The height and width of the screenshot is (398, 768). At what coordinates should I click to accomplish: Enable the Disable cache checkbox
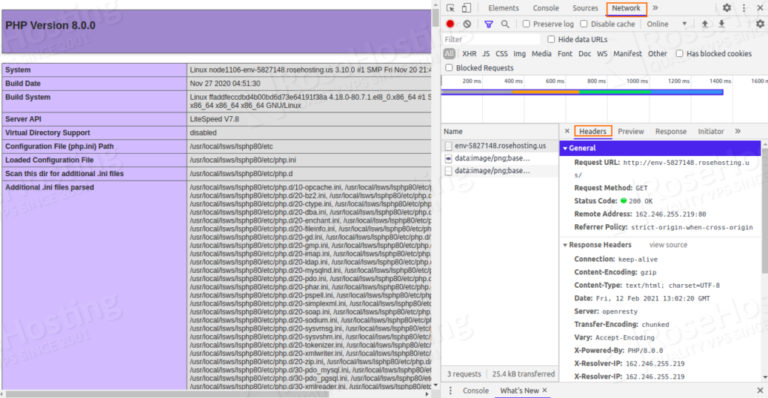point(584,24)
